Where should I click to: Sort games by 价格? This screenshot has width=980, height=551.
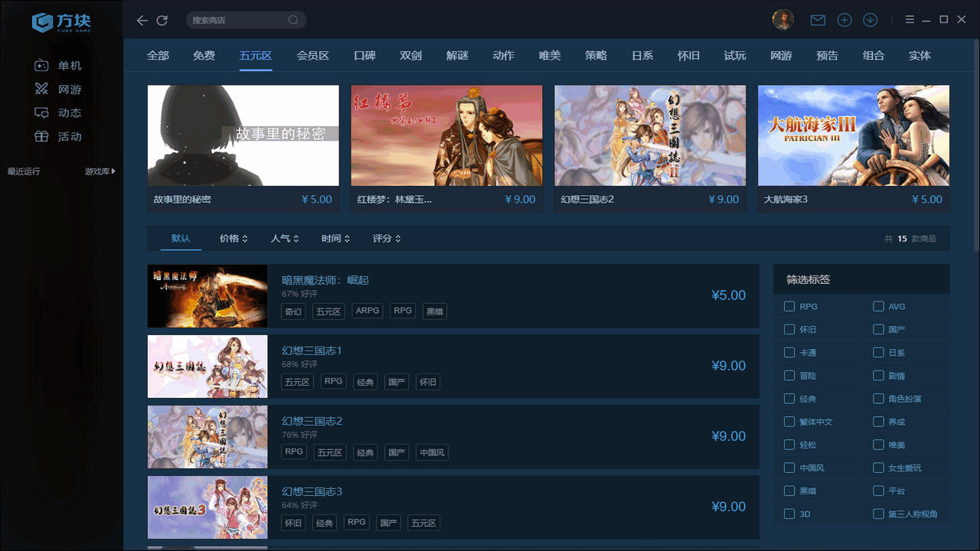pos(232,238)
